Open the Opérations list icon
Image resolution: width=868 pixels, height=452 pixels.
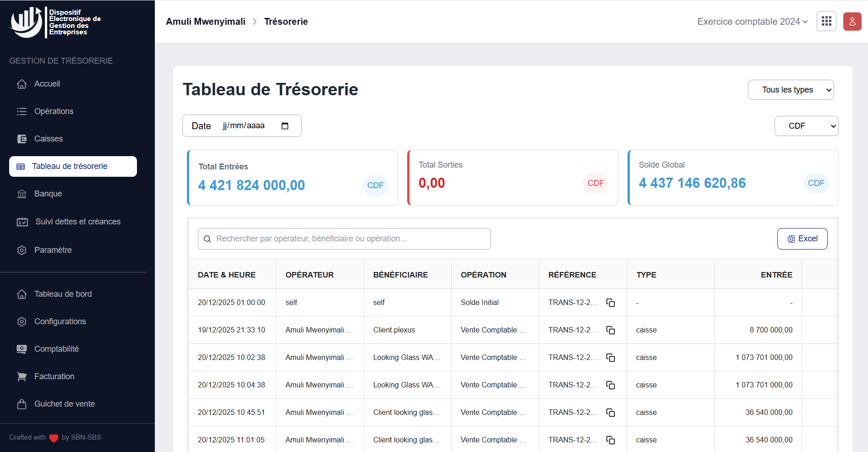pyautogui.click(x=22, y=111)
